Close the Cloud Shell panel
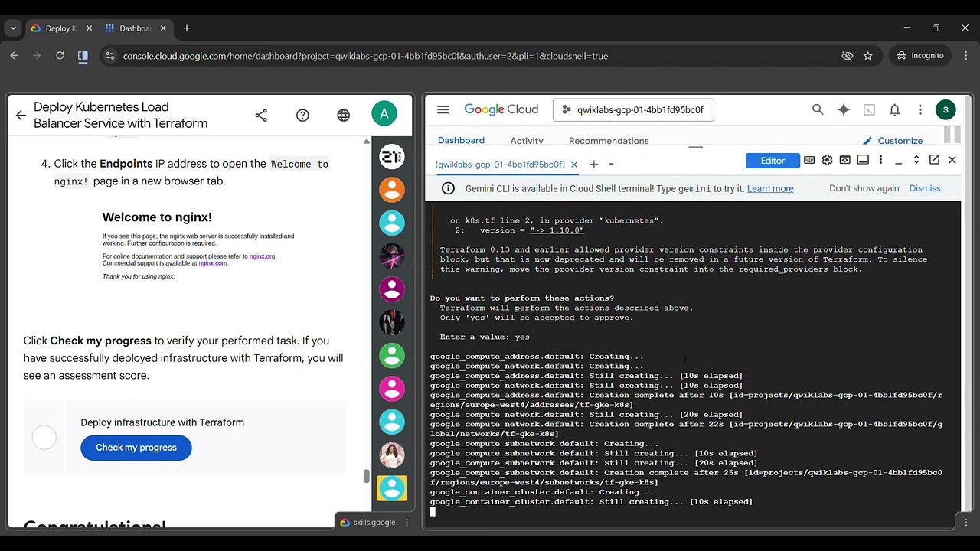Image resolution: width=980 pixels, height=551 pixels. click(x=952, y=160)
